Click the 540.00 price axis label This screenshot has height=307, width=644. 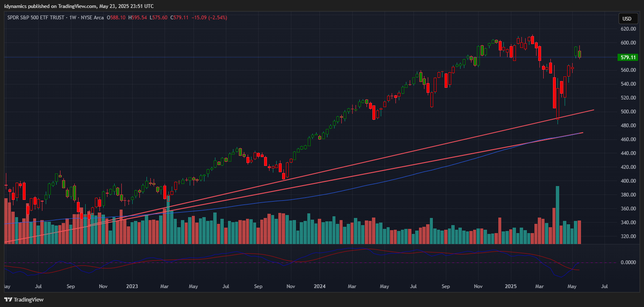[628, 84]
